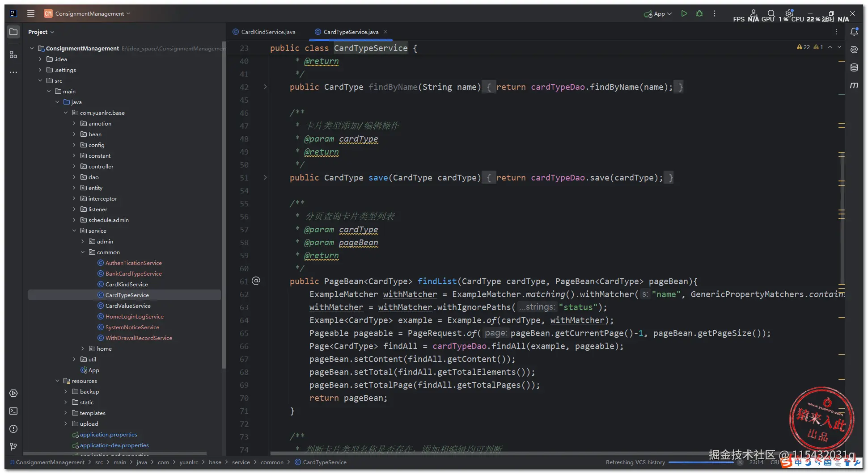Open AuthenTicationService in project tree
The height and width of the screenshot is (474, 868).
(x=134, y=263)
